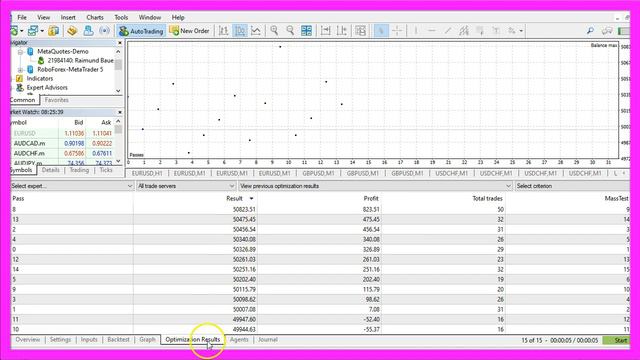Close the Market Watch panel

[120, 112]
